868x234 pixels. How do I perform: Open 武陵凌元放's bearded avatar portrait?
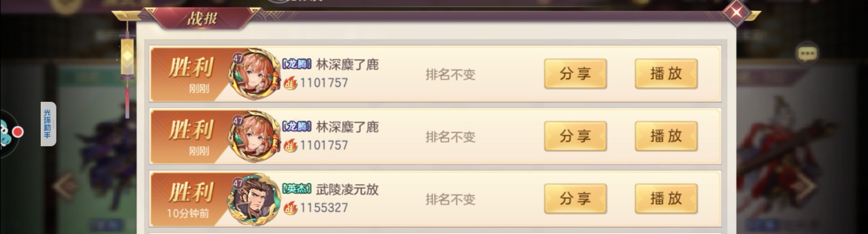[x=254, y=199]
